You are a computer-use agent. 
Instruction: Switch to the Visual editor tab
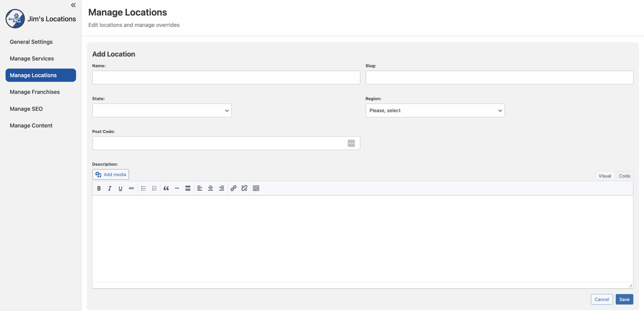pyautogui.click(x=605, y=176)
